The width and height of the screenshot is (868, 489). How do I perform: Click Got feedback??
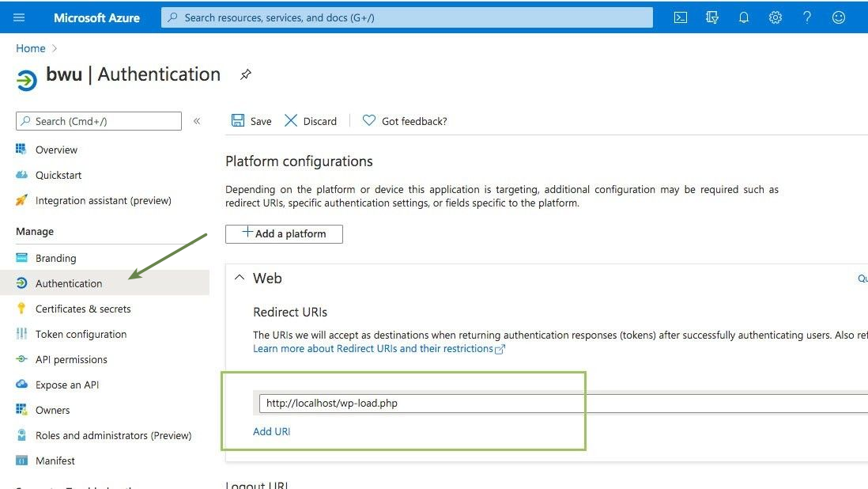(405, 121)
